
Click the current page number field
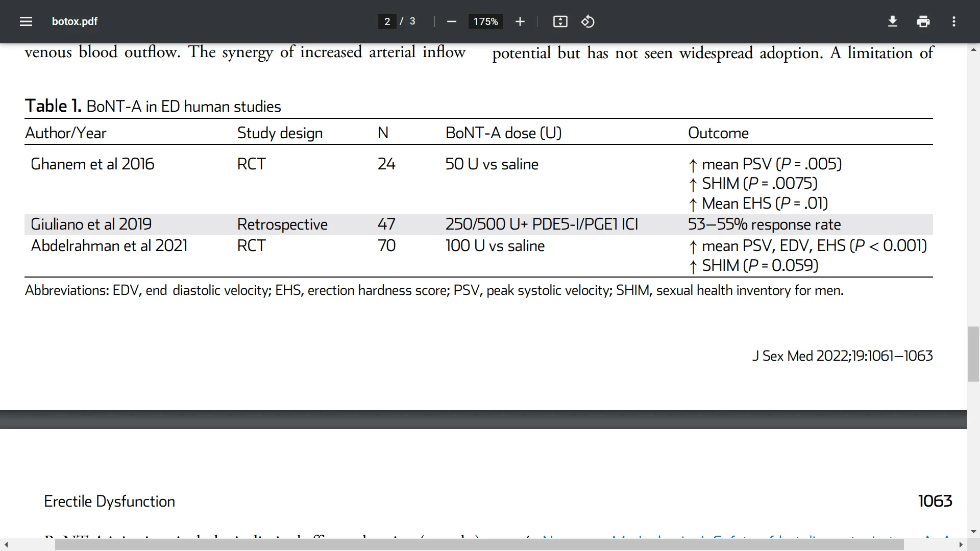(x=387, y=21)
